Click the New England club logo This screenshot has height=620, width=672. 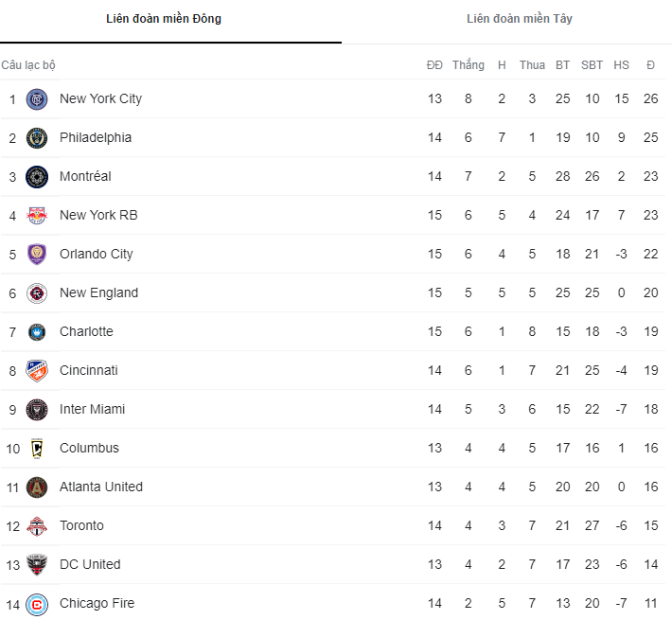pyautogui.click(x=37, y=292)
